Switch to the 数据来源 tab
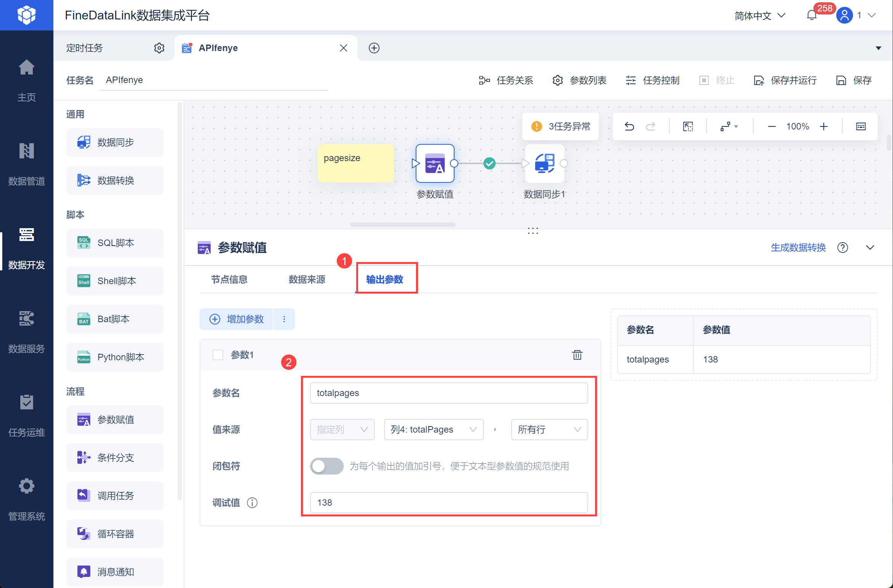This screenshot has height=588, width=893. (x=307, y=280)
